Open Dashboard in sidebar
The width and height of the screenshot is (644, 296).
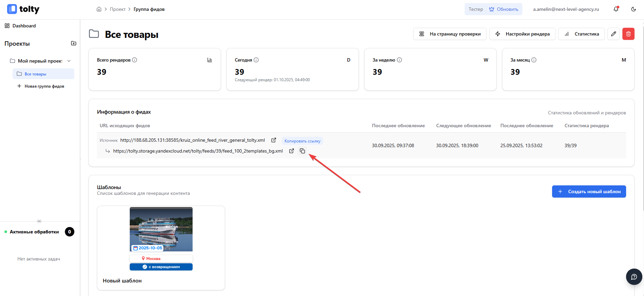click(20, 26)
